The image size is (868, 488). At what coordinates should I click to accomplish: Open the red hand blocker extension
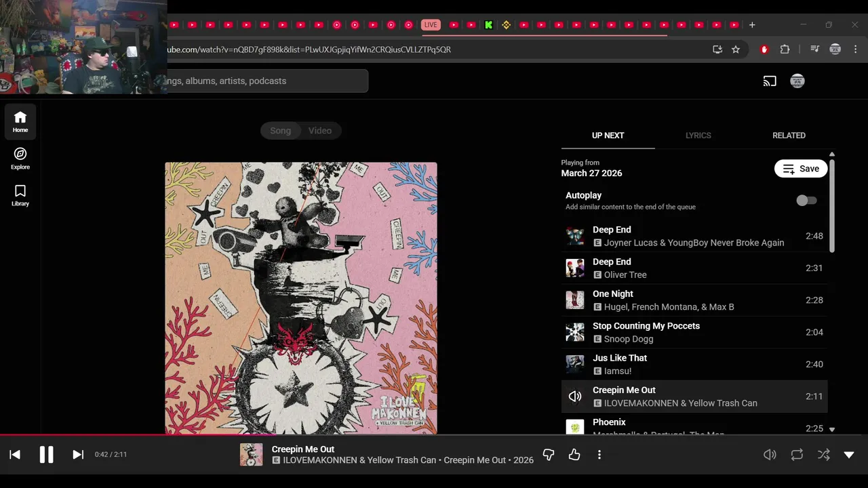coord(765,49)
